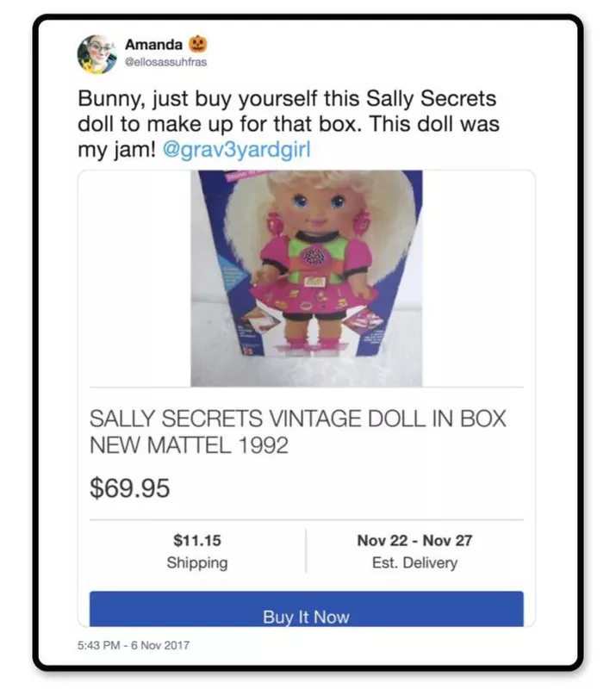This screenshot has width=616, height=689.
Task: Click the Nov 22 - Nov 27 date range
Action: [414, 541]
